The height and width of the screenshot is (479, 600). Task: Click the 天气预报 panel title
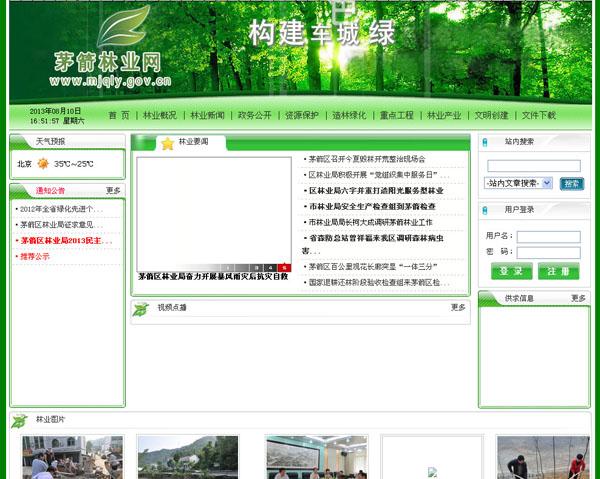point(50,142)
